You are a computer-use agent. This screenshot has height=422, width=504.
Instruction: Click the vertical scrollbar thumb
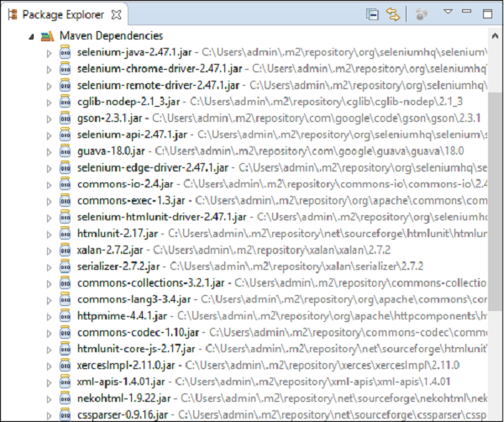pos(495,201)
